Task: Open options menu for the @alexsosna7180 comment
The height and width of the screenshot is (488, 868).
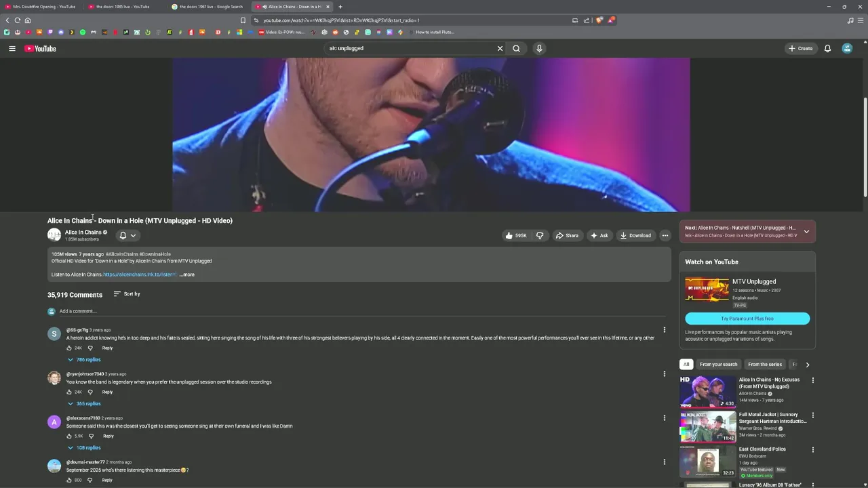Action: pyautogui.click(x=664, y=418)
